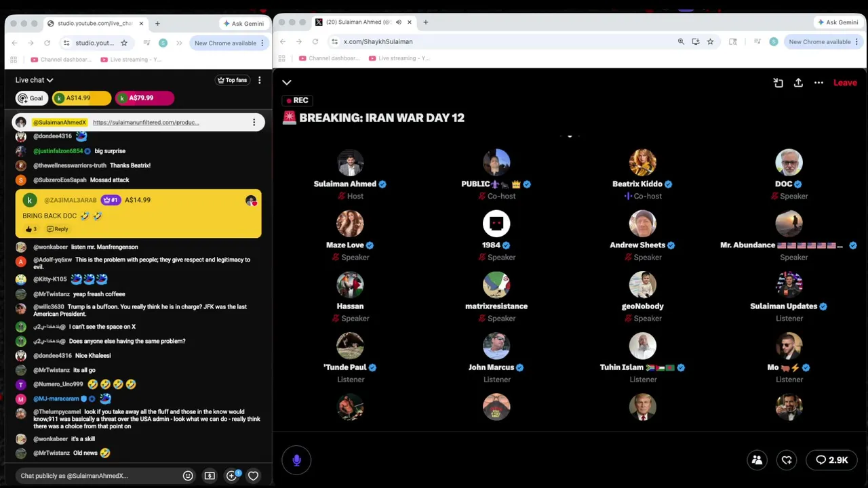This screenshot has width=868, height=488.
Task: Open the pinned sulaimanunfiltered.com link
Action: 146,123
